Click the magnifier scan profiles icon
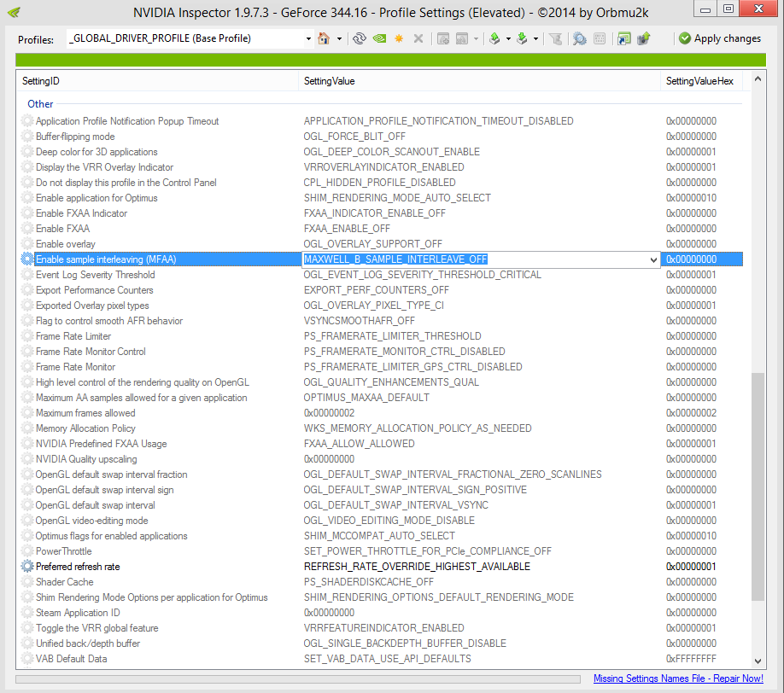The height and width of the screenshot is (693, 784). coord(580,38)
